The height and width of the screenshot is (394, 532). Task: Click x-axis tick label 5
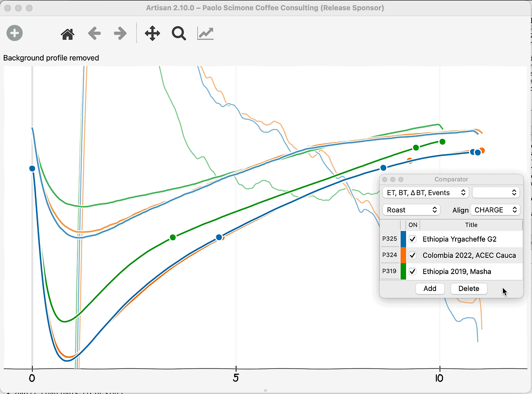[236, 378]
